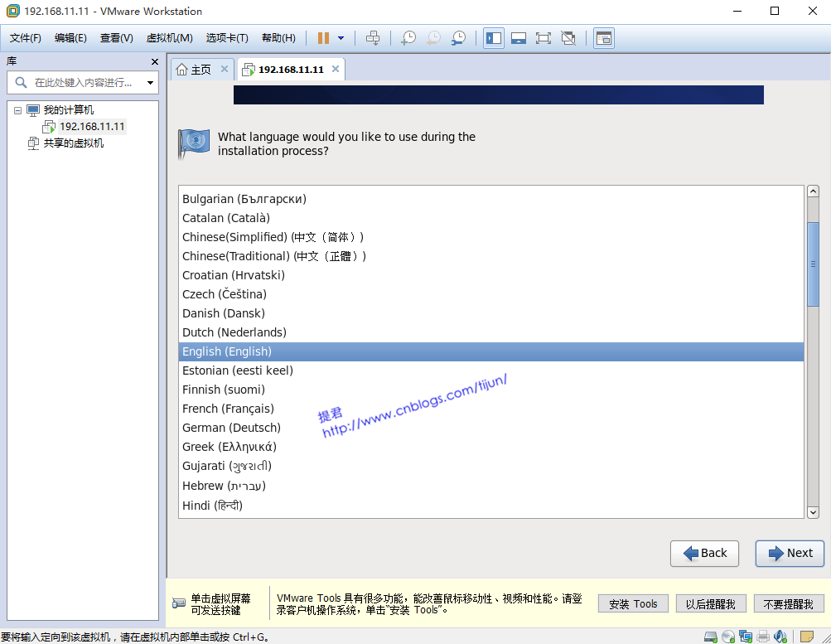Select Chinese(Traditional) language
This screenshot has width=831, height=644.
point(490,256)
